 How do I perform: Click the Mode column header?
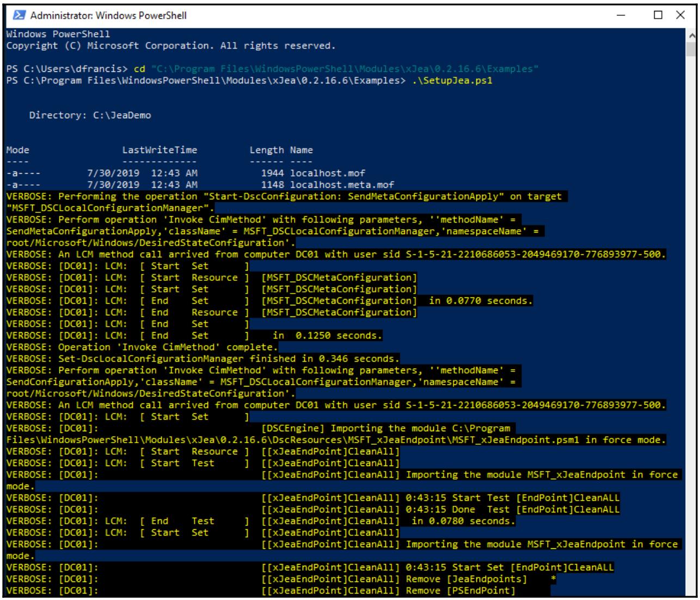coord(18,150)
